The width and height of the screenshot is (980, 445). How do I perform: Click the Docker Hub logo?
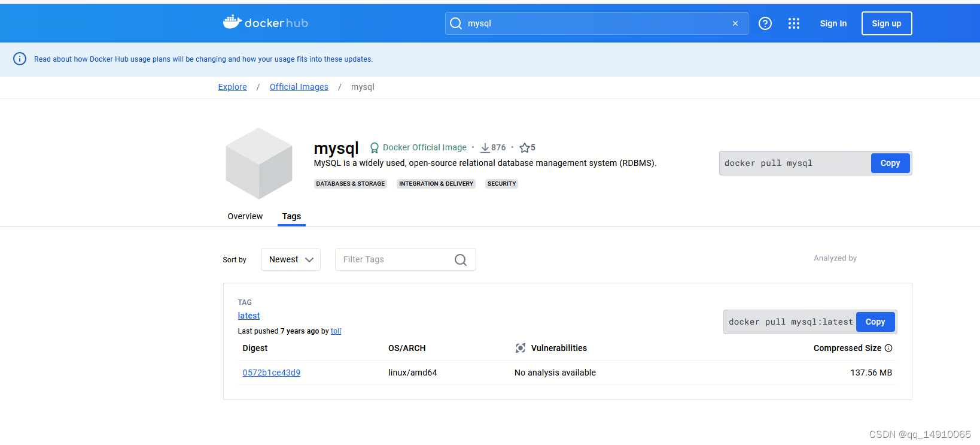[266, 23]
